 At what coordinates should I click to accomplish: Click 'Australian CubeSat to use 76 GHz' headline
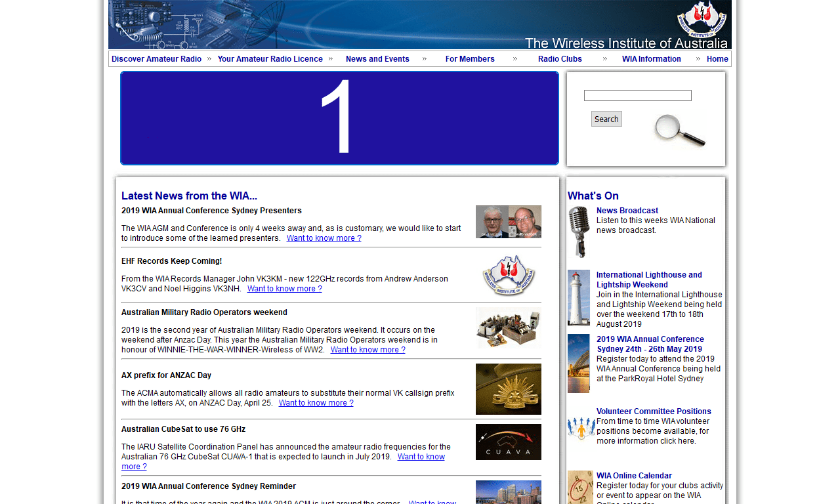coord(184,429)
